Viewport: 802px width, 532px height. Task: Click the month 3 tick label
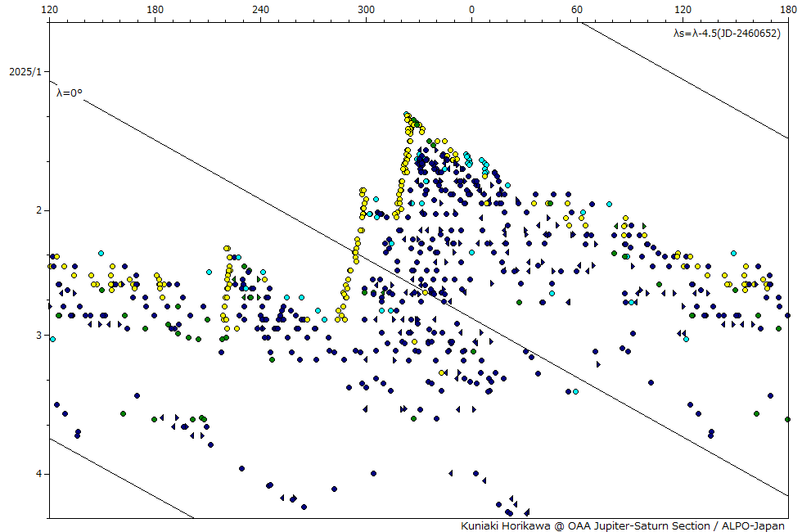click(38, 336)
